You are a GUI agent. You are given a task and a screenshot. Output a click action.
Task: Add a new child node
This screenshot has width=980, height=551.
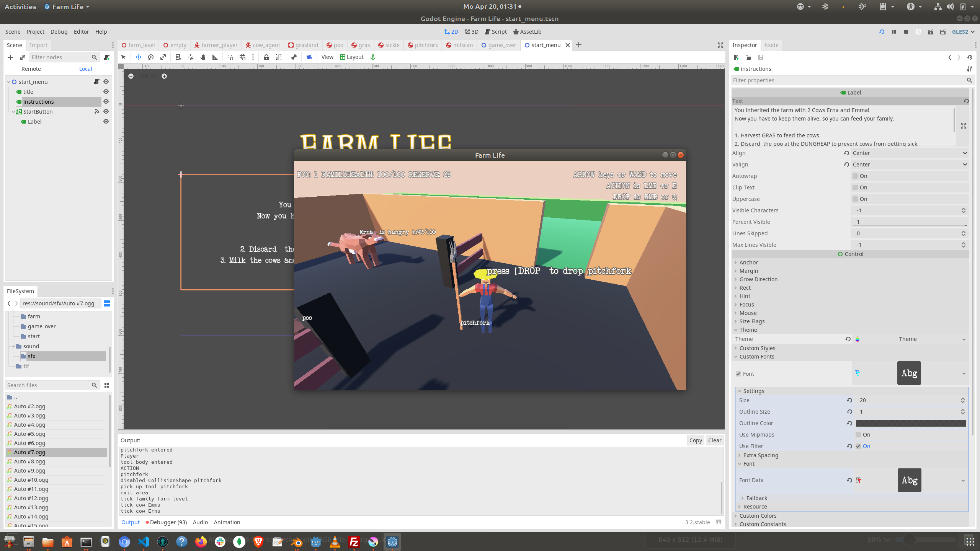10,57
